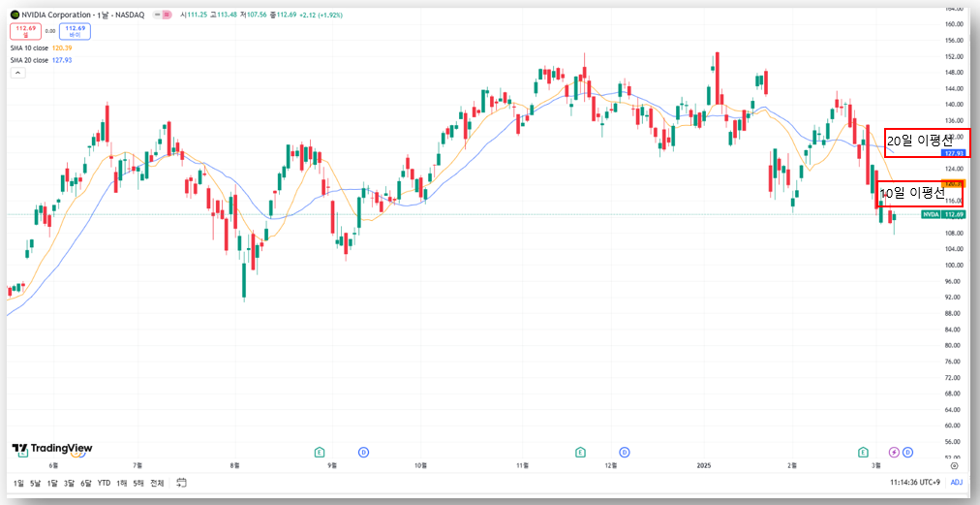Set chart range to YTD

pos(105,483)
